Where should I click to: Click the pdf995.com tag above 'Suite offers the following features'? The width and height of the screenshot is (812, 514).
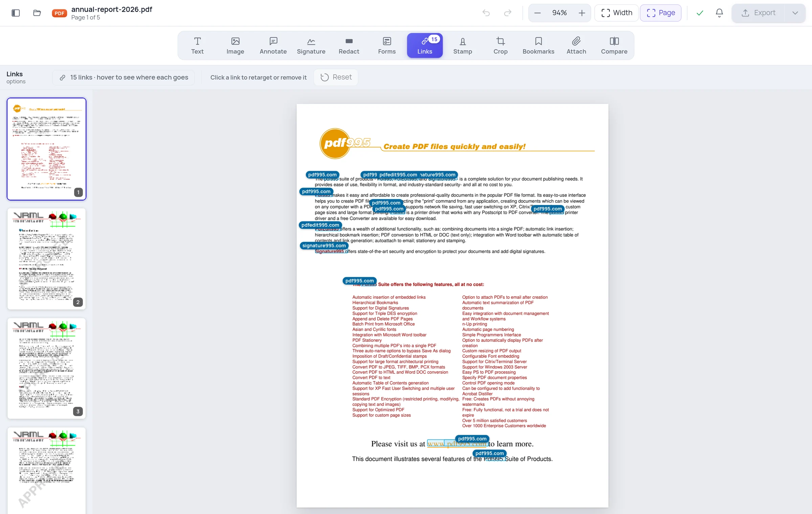point(360,281)
